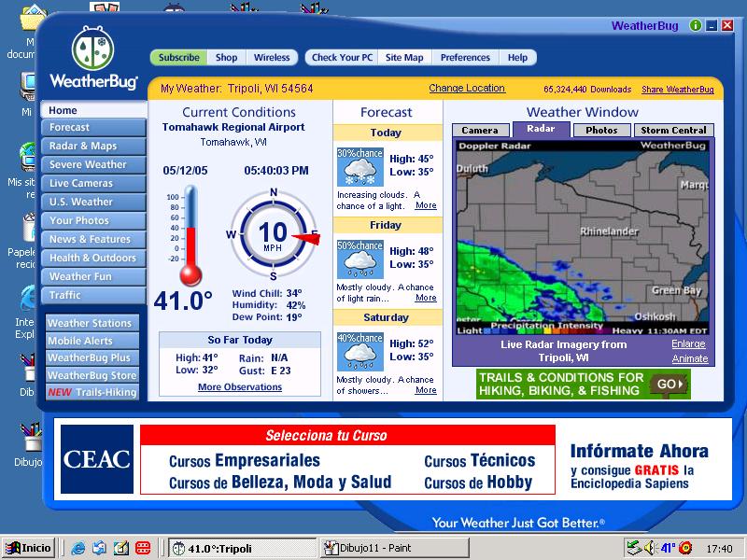Click the WeatherBug 41° tray icon
Viewport: 747px width, 560px height.
[x=668, y=548]
